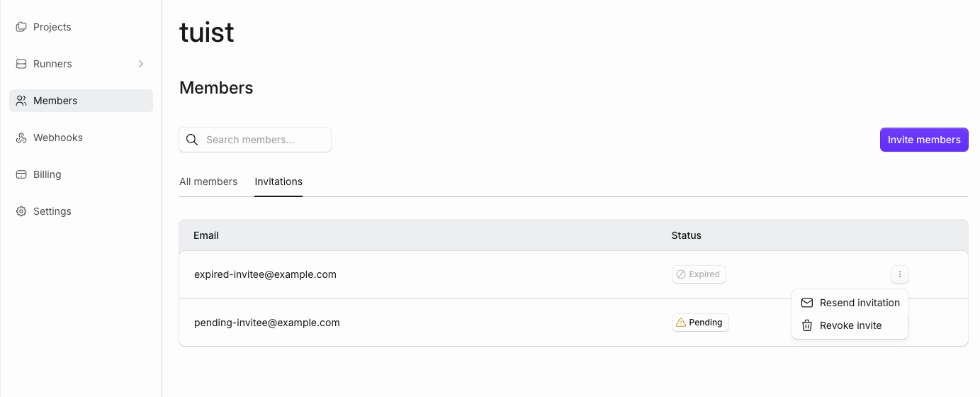The width and height of the screenshot is (980, 397).
Task: Switch to the All members tab
Action: 208,181
